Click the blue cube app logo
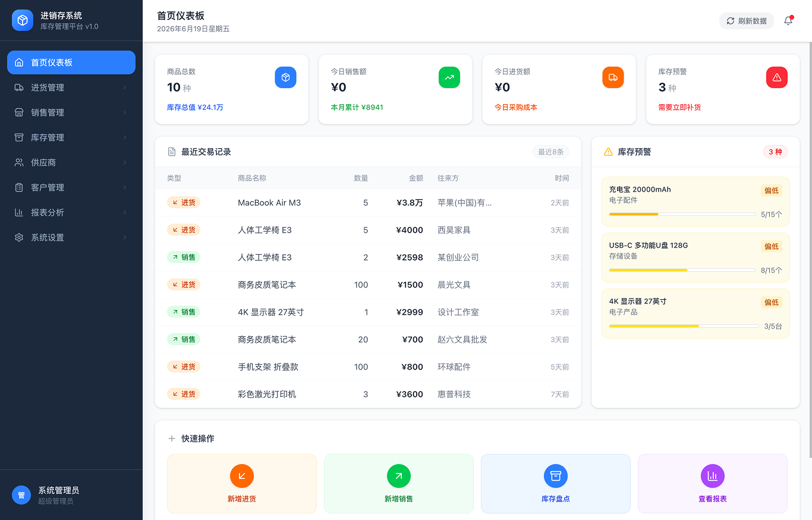This screenshot has width=812, height=520. 23,20
